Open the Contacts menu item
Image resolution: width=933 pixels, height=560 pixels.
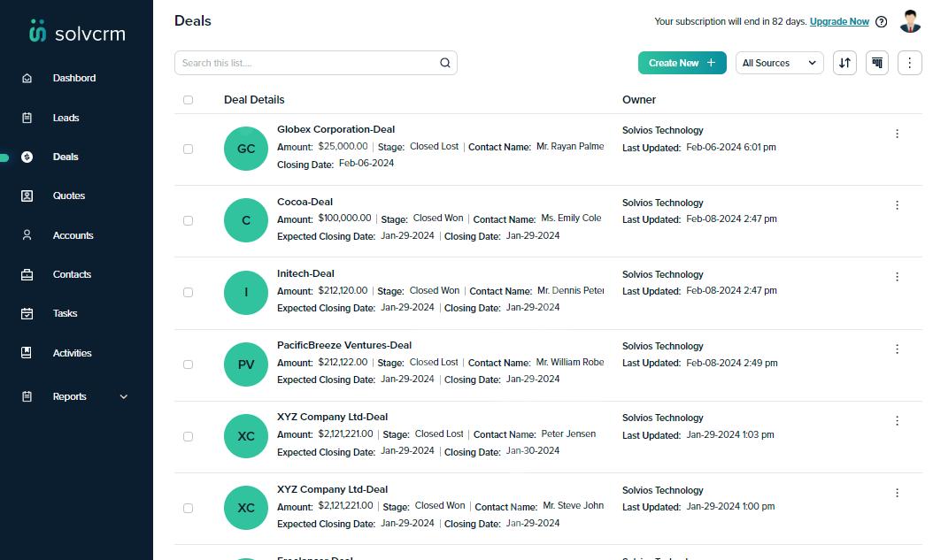coord(72,274)
